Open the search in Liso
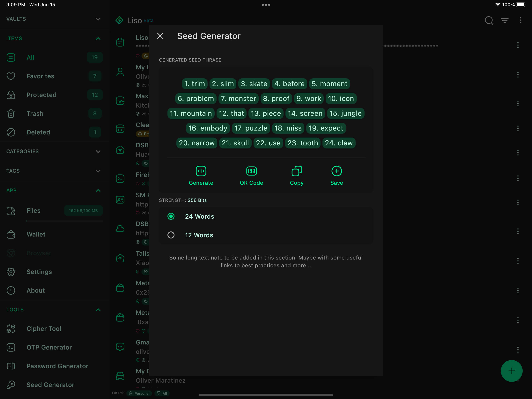This screenshot has height=399, width=532. 489,20
